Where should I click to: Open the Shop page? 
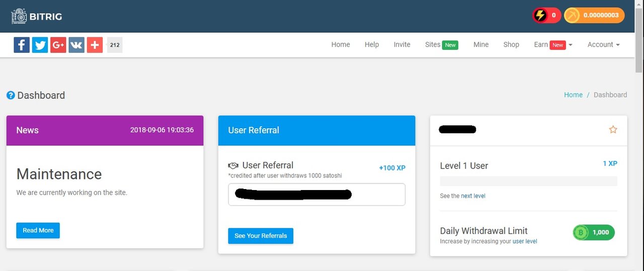pos(511,45)
